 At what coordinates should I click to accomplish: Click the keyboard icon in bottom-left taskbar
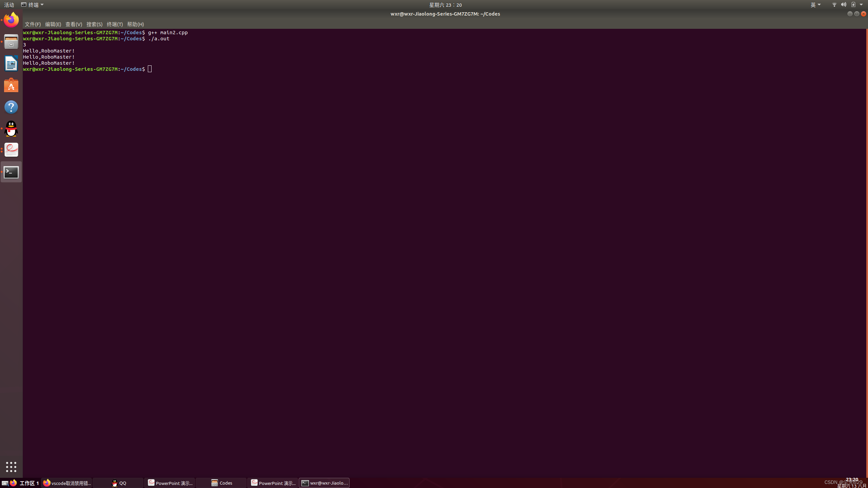tap(5, 483)
